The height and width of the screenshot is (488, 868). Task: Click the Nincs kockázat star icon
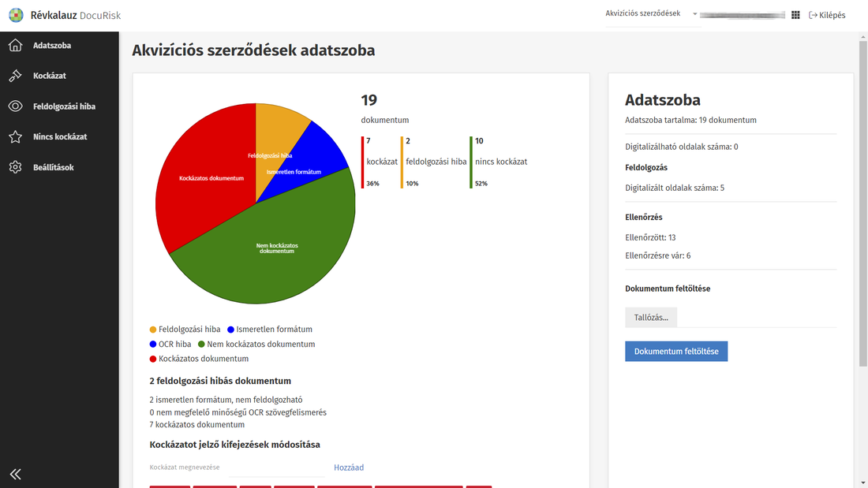pos(15,137)
